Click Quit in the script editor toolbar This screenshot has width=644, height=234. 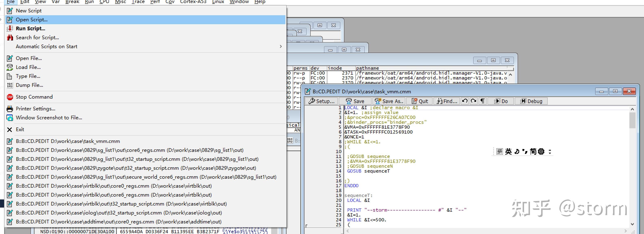tap(420, 101)
